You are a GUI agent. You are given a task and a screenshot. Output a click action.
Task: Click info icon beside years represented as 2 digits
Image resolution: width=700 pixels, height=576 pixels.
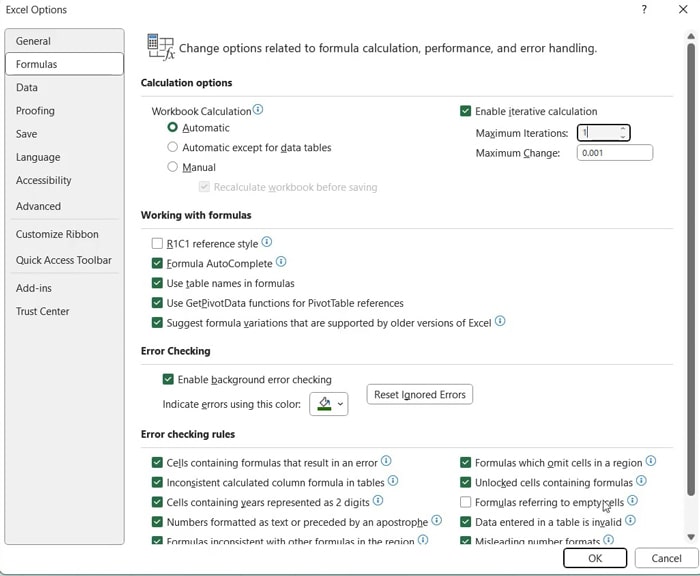[378, 501]
